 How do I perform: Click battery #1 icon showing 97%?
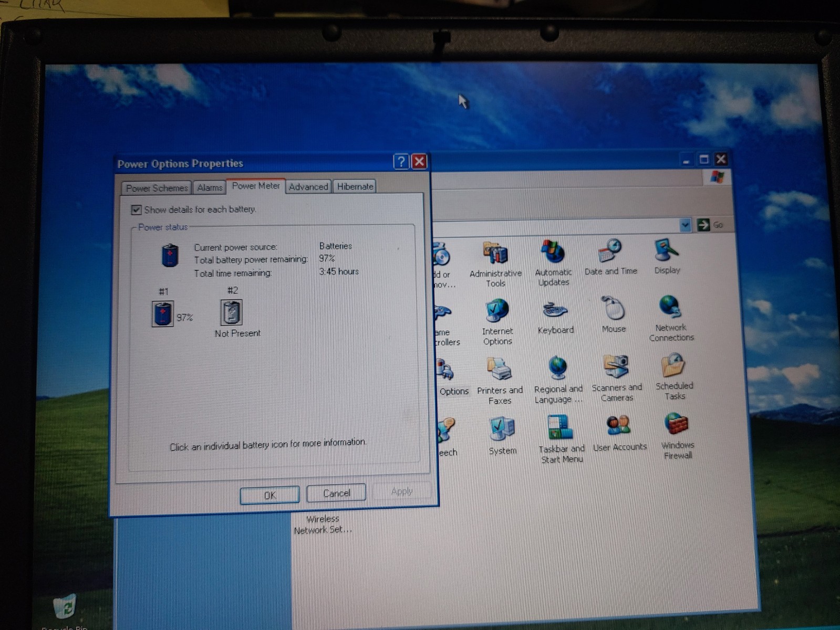[163, 314]
